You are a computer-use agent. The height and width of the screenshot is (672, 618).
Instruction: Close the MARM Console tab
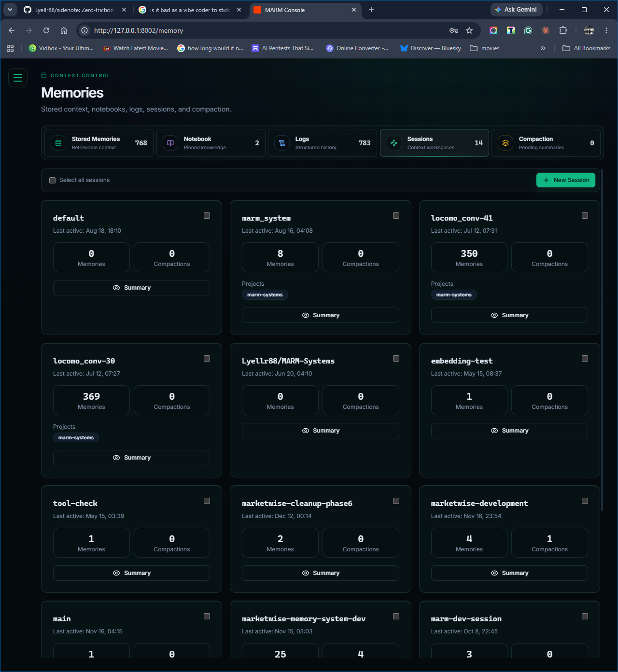[354, 10]
